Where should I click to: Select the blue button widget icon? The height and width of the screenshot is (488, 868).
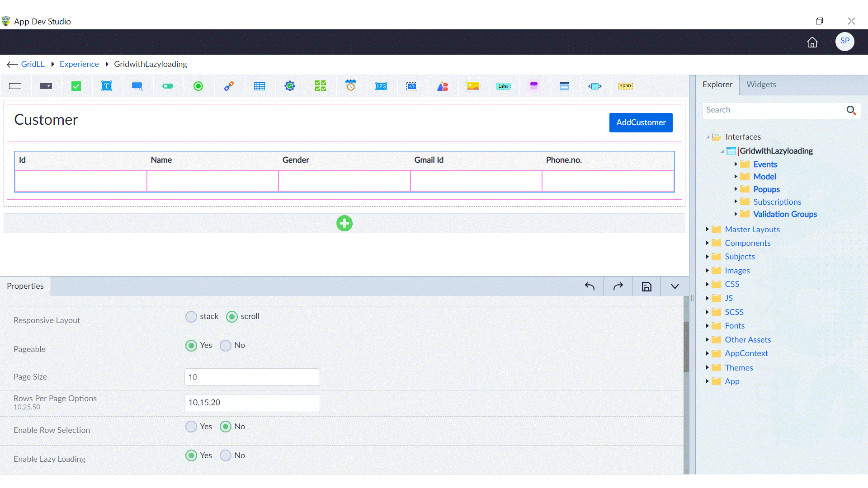point(137,86)
